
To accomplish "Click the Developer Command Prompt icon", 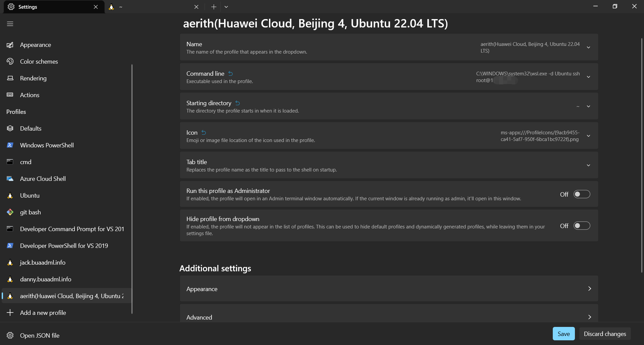I will click(10, 229).
